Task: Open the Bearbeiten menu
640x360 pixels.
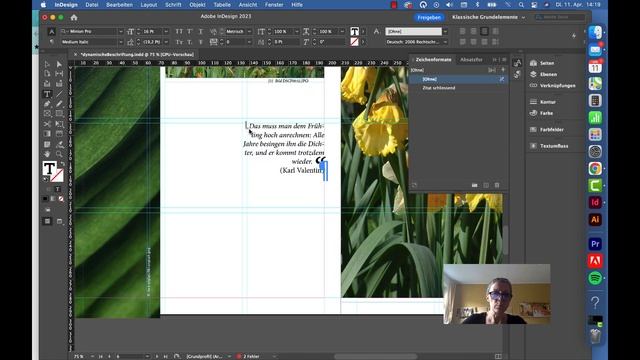Action: tap(119, 5)
